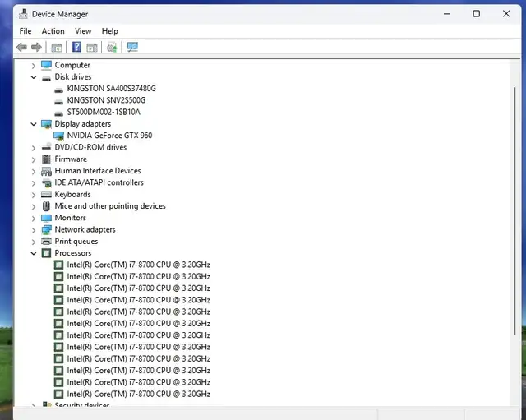Select KINGSTON SA400S37480G disk drive

pyautogui.click(x=112, y=89)
